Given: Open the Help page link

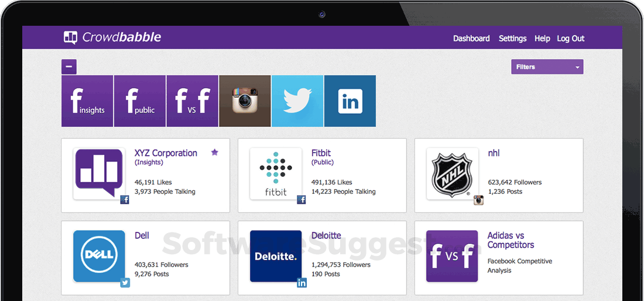Looking at the screenshot, I should pos(542,39).
